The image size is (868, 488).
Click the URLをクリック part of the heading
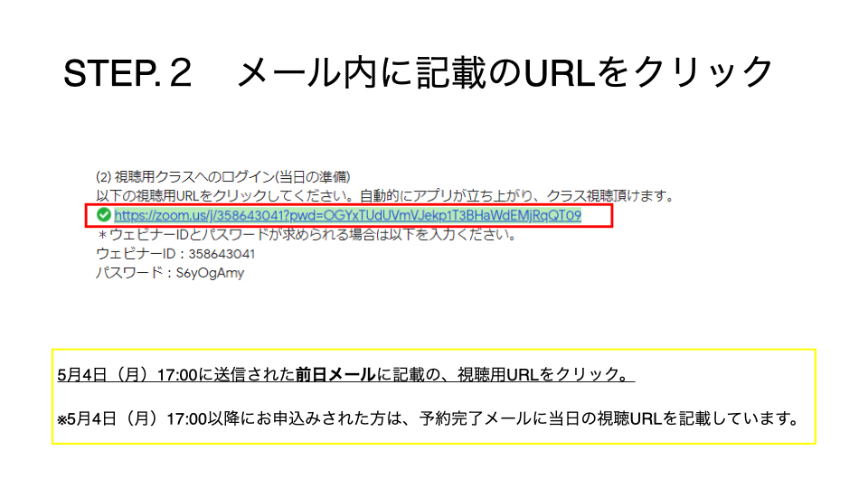pos(647,73)
